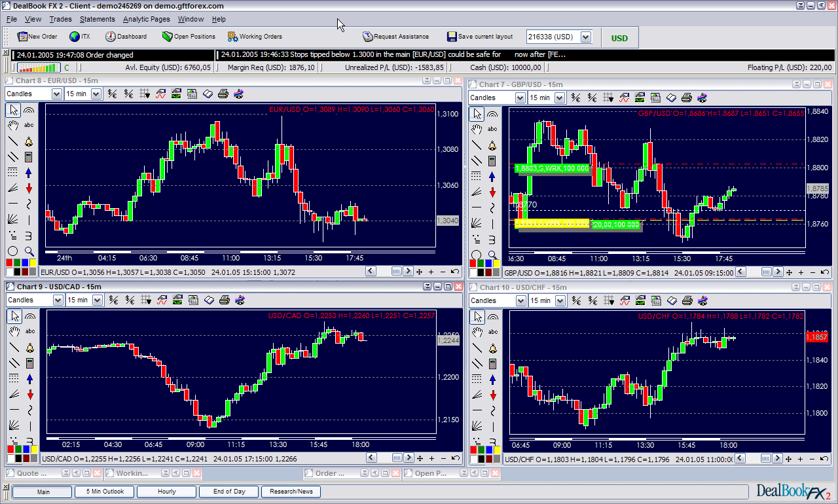Switch to the 5 Min Outlook tab
The width and height of the screenshot is (838, 504).
tap(104, 492)
